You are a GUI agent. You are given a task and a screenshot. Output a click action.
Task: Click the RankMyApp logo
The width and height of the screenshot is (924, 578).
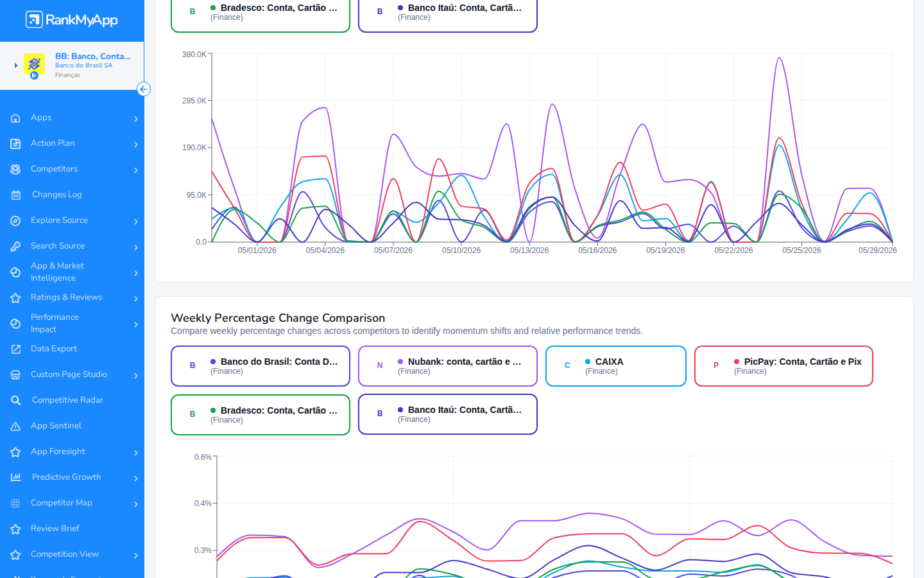72,20
